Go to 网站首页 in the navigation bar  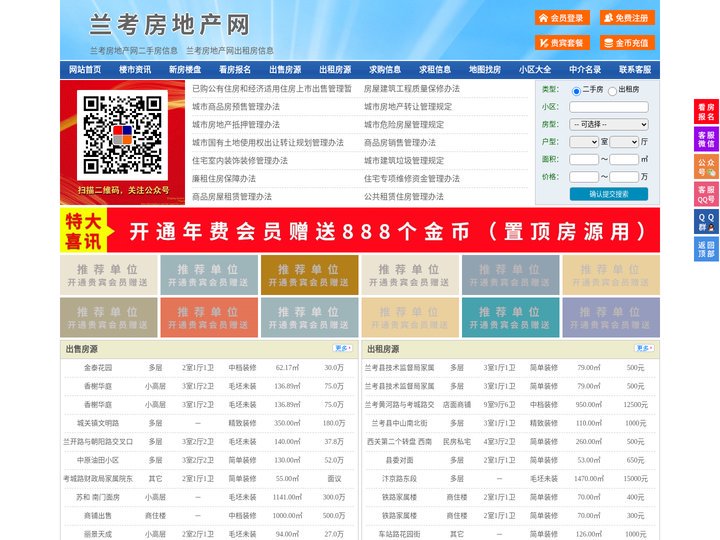pyautogui.click(x=85, y=70)
